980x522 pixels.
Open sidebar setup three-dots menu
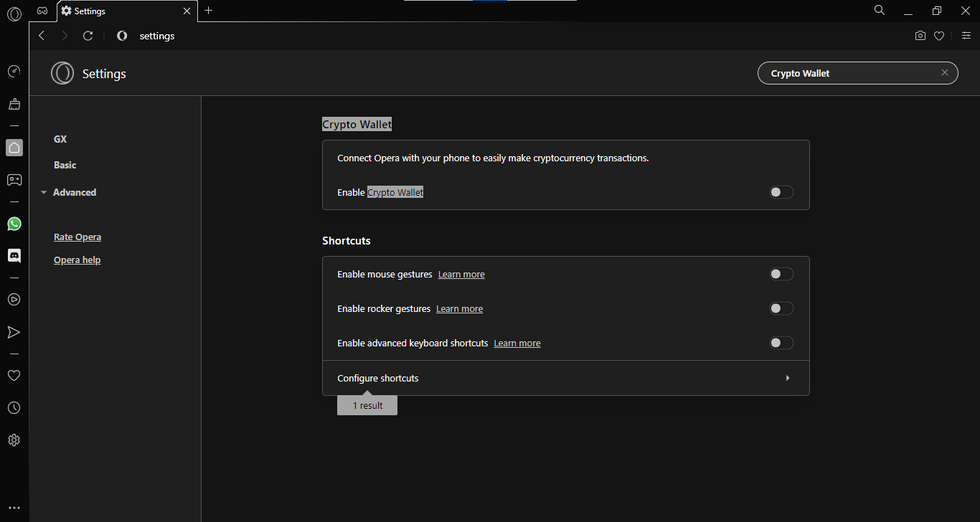coord(14,508)
